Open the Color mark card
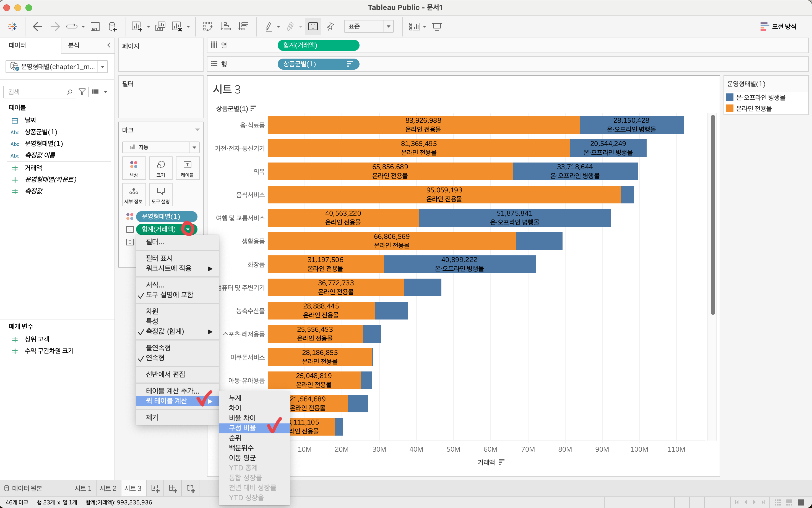Viewport: 812px width, 508px height. pyautogui.click(x=134, y=168)
